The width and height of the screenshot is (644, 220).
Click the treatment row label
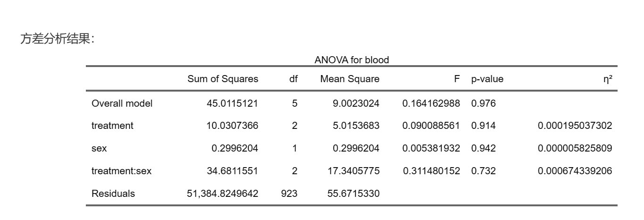(112, 126)
